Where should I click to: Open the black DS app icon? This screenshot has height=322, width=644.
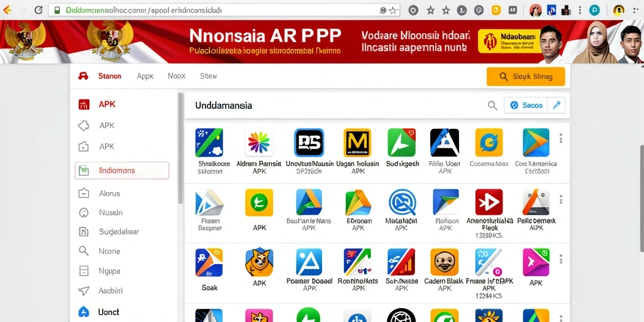pos(309,142)
